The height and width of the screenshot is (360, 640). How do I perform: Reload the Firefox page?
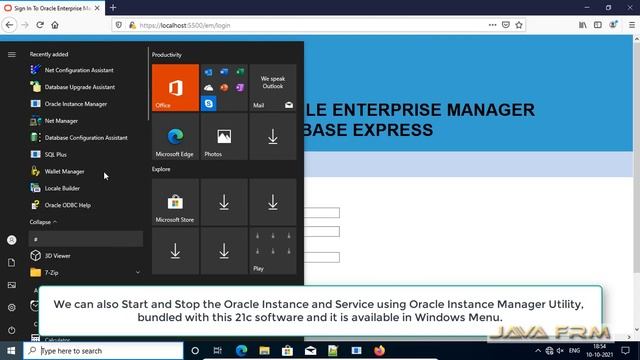pos(40,25)
